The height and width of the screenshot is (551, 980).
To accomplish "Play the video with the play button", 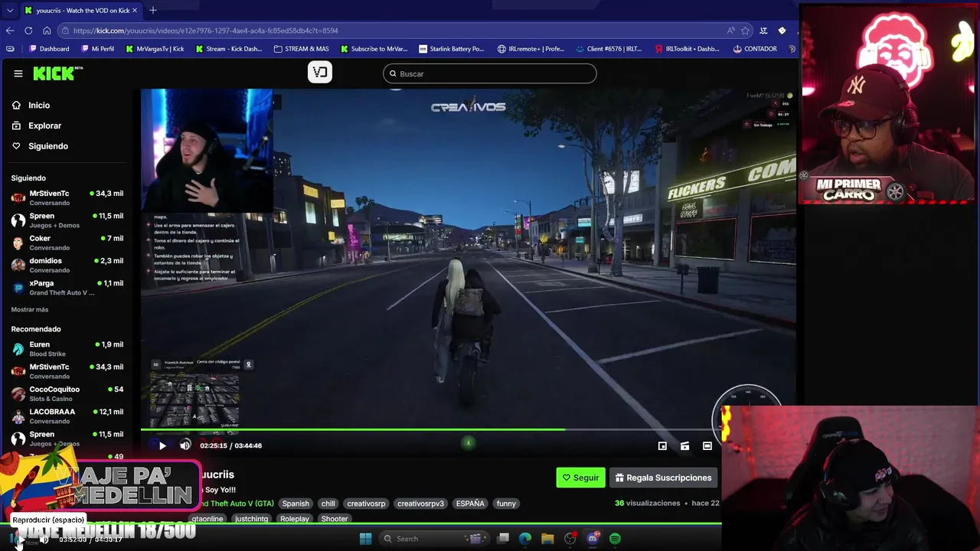I will click(x=162, y=445).
